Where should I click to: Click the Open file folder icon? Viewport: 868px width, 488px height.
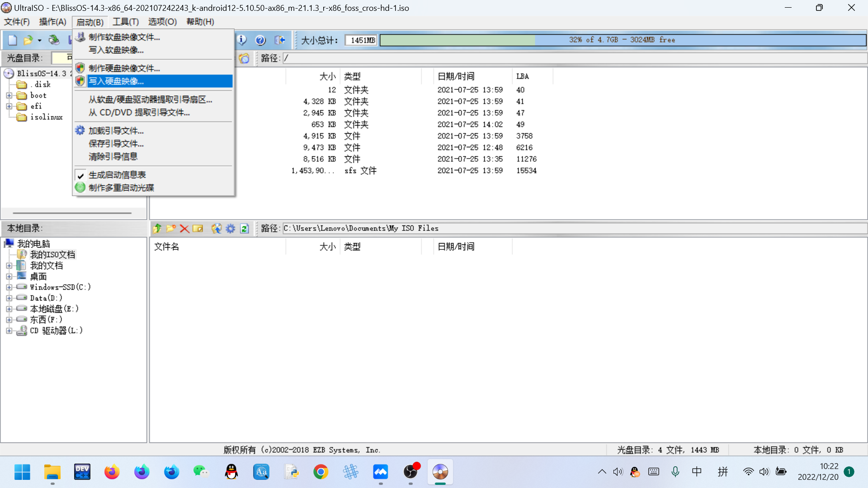coord(28,40)
